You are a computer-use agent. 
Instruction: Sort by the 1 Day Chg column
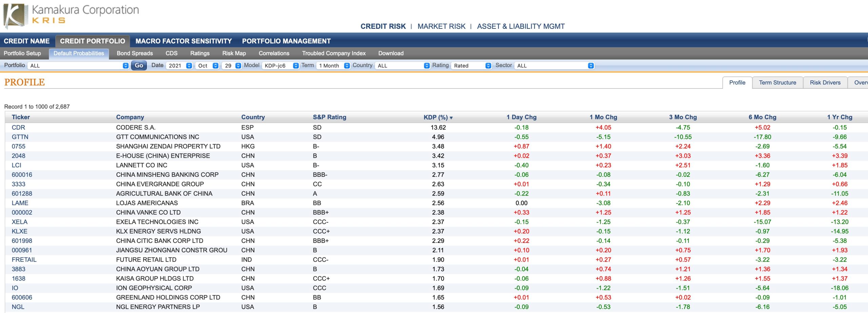[x=521, y=117]
